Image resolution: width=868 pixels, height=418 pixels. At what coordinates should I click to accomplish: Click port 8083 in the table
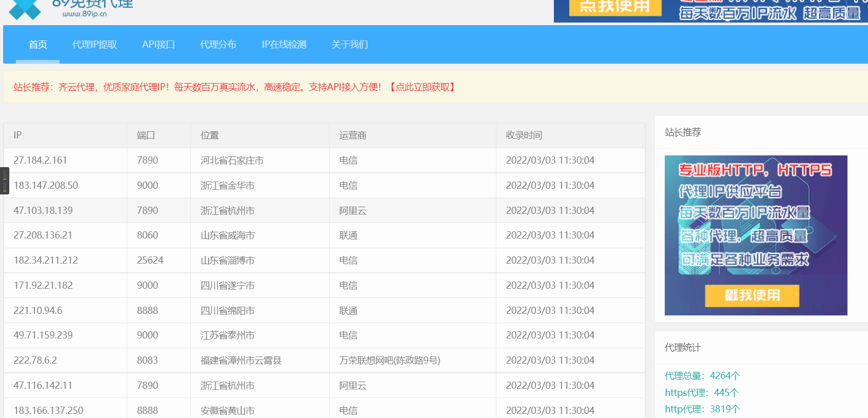[x=147, y=361]
